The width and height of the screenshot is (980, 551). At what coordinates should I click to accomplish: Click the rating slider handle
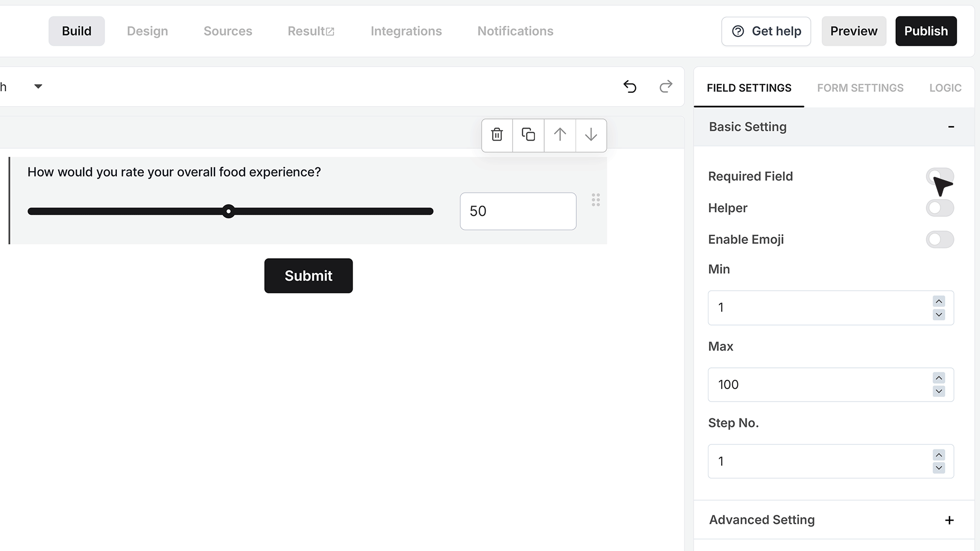click(229, 211)
